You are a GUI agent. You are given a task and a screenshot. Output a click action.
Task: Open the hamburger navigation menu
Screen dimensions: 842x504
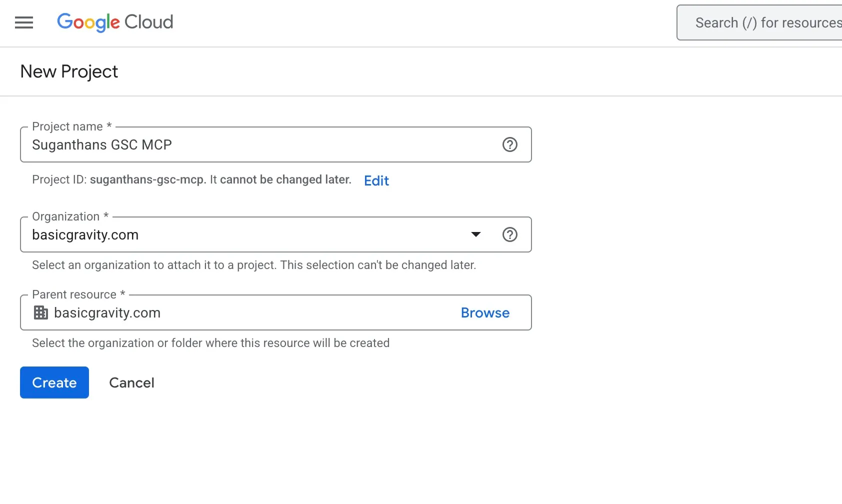(24, 22)
